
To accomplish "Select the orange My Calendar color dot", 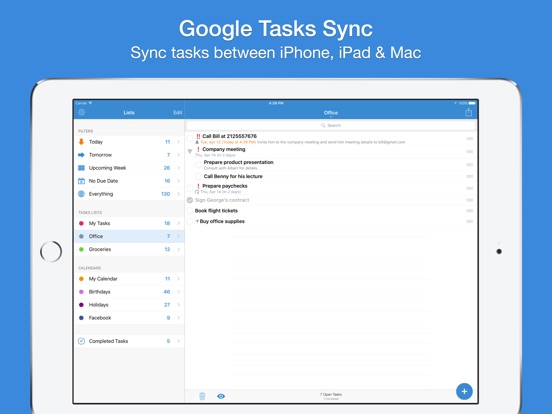I will 81,279.
